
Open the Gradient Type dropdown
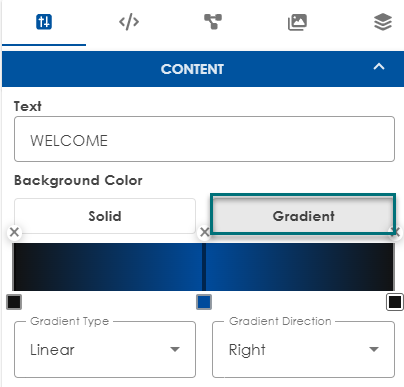[105, 349]
